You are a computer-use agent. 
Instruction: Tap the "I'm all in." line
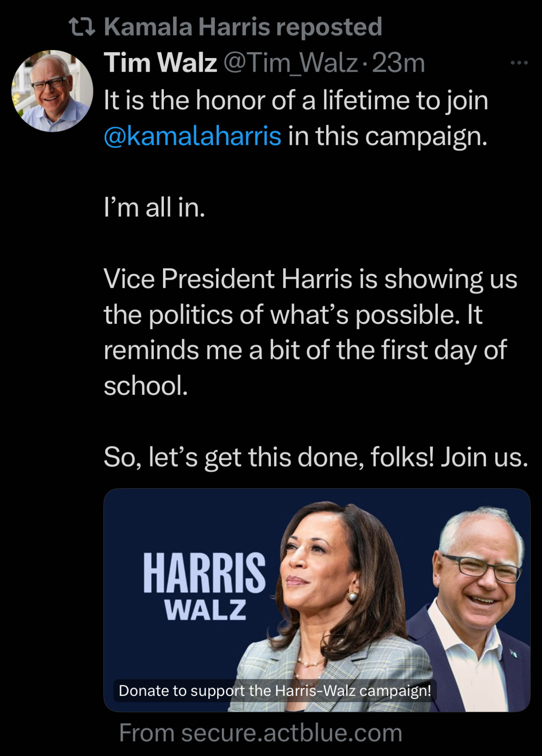(154, 208)
